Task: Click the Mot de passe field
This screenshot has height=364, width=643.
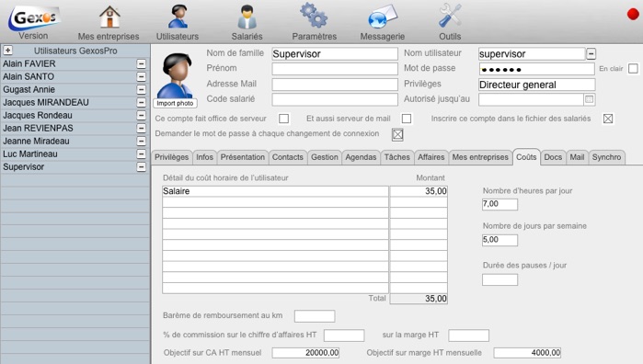Action: [536, 69]
